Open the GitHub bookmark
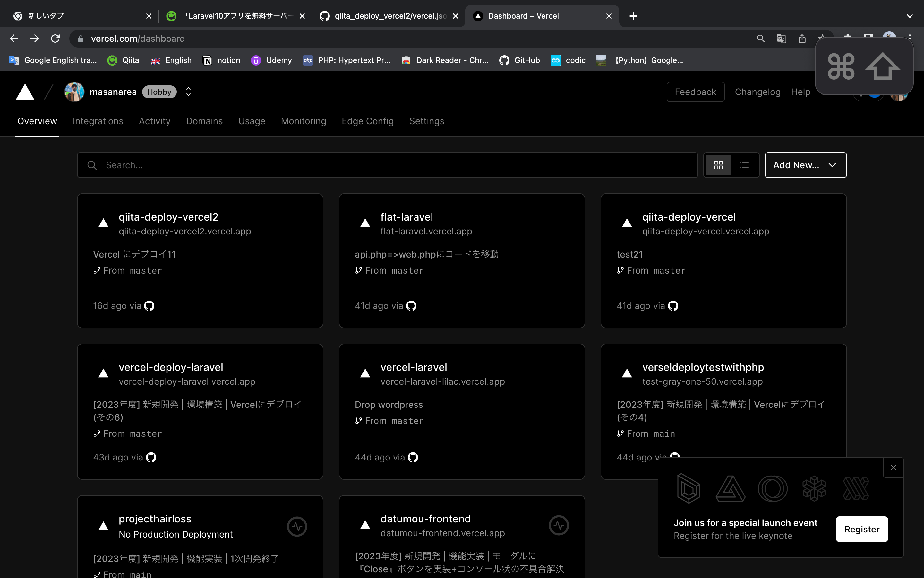 [520, 60]
